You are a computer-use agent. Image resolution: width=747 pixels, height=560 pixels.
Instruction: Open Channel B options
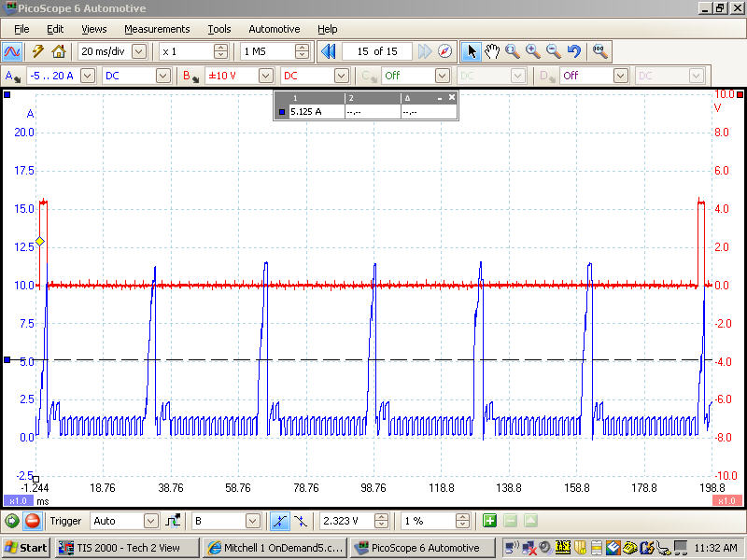tap(190, 76)
